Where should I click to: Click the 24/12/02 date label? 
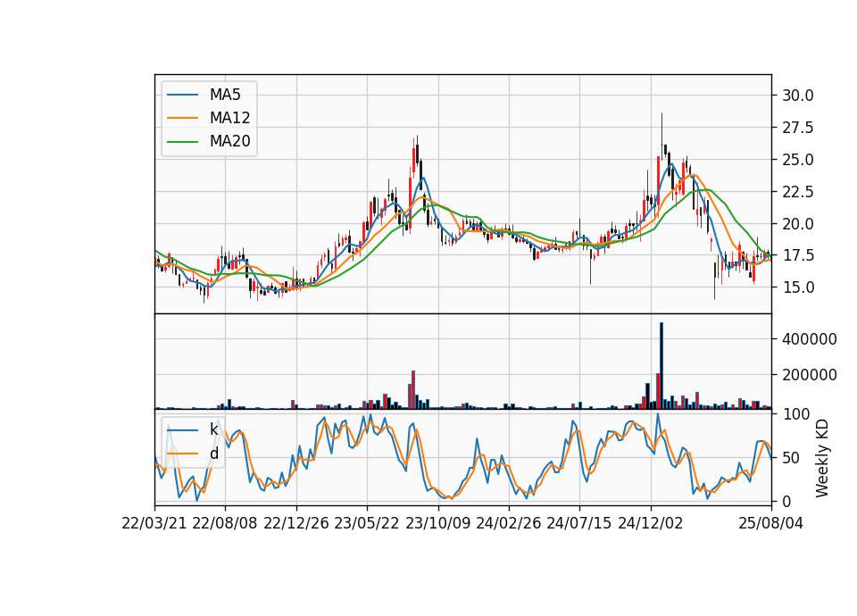tap(651, 523)
